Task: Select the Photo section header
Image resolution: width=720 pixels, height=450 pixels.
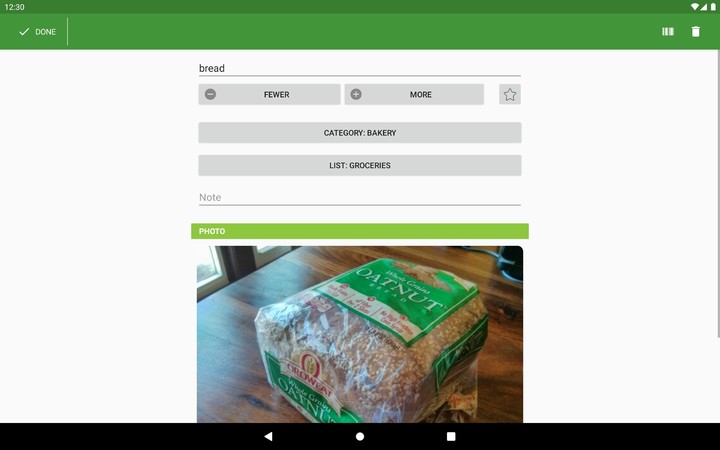Action: point(360,231)
